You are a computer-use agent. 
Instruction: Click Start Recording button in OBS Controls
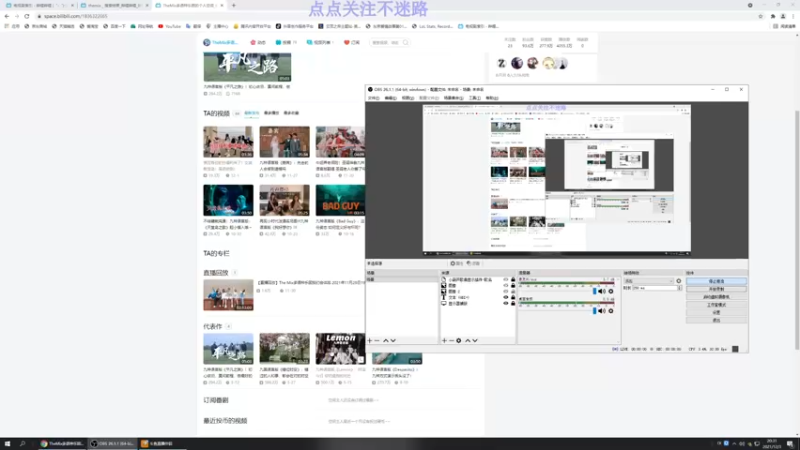[716, 289]
